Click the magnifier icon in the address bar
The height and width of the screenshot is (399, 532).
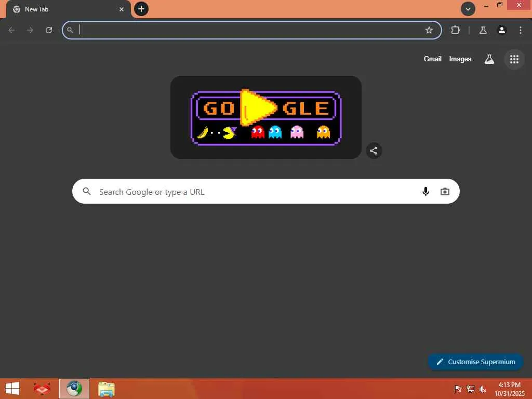tap(70, 30)
